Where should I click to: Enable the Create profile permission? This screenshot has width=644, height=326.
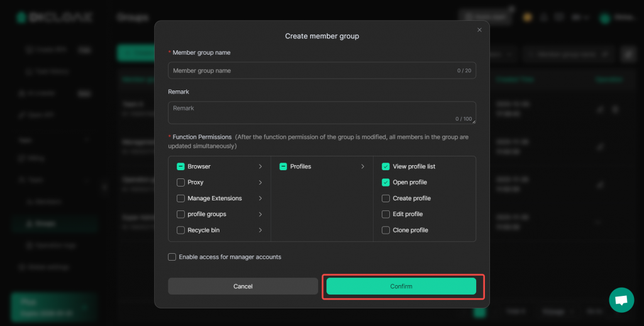(386, 198)
